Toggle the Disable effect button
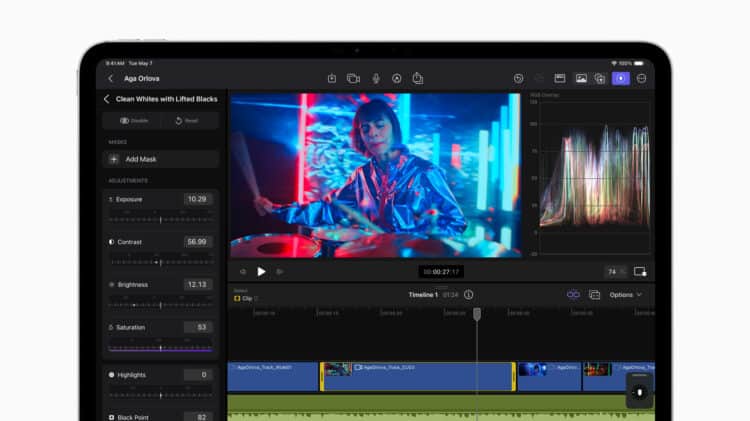 (134, 120)
